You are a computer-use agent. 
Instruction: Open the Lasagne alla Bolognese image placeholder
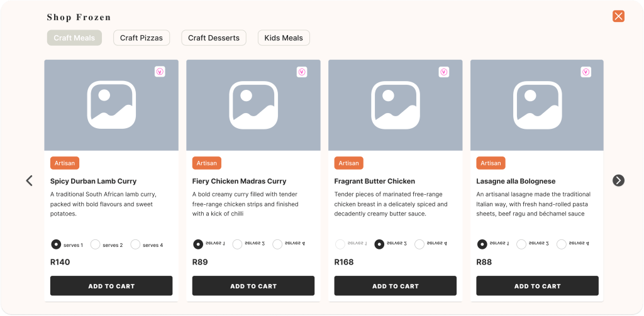point(537,105)
